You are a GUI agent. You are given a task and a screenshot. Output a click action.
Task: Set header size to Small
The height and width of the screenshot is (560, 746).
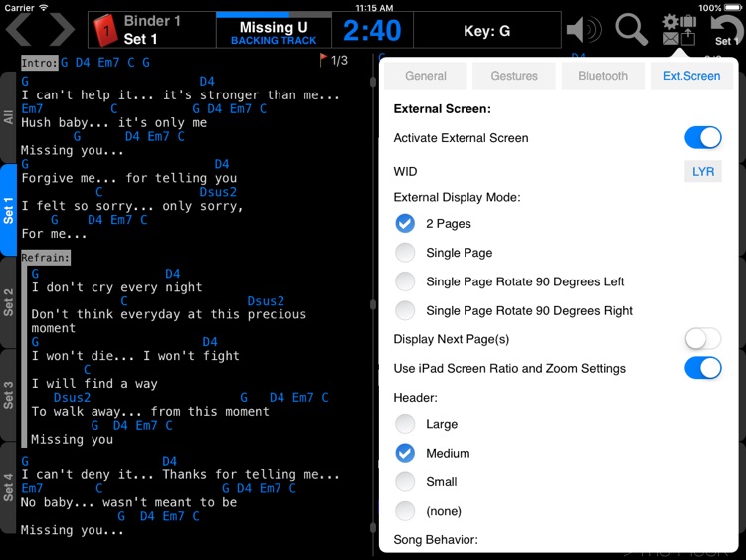click(405, 482)
